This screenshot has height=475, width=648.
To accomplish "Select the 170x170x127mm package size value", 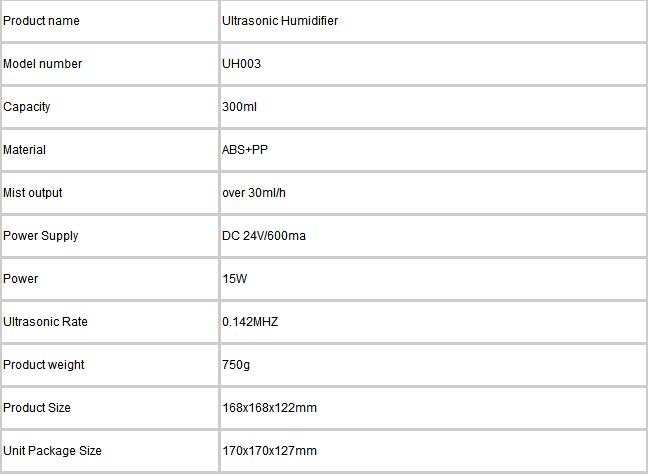I will coord(269,451).
